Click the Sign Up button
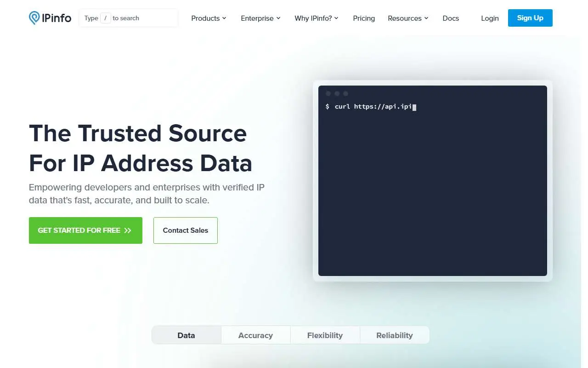 [530, 18]
